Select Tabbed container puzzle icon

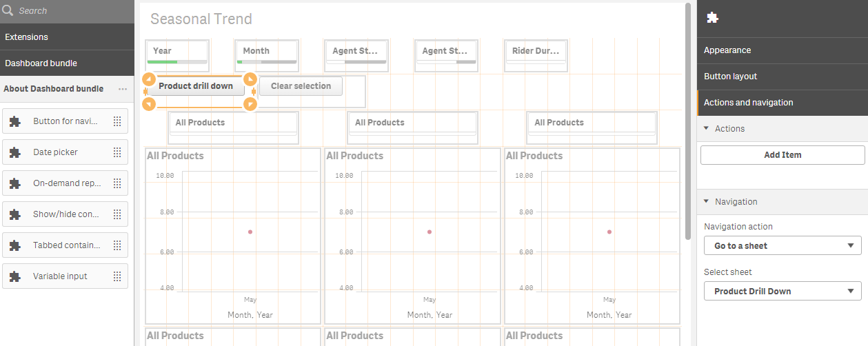(15, 245)
